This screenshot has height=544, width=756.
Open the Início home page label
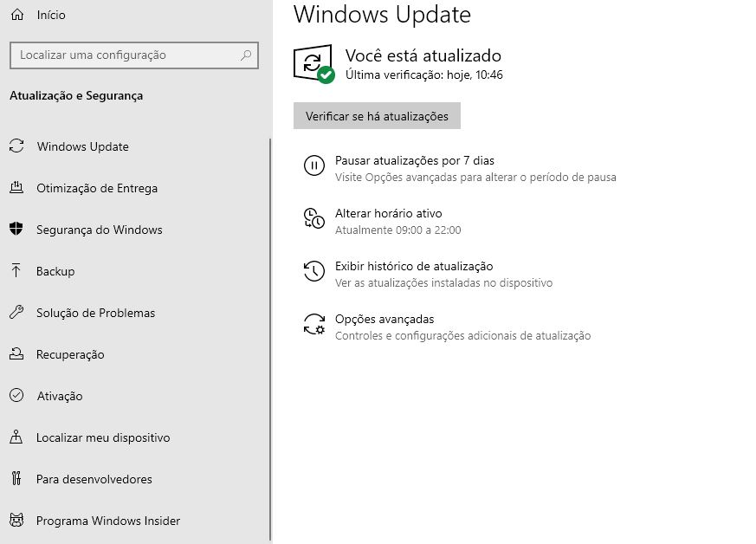[51, 15]
